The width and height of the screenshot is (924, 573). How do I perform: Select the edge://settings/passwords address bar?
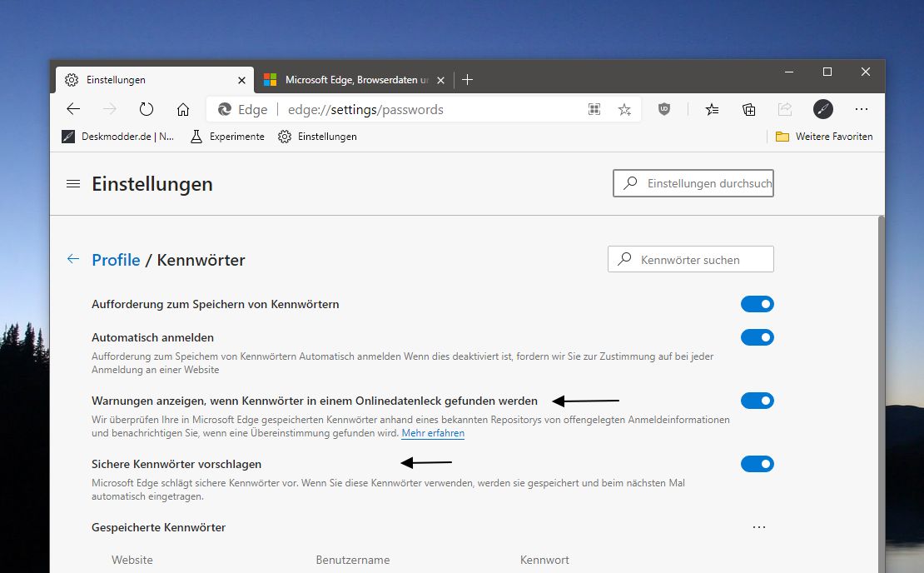tap(424, 109)
